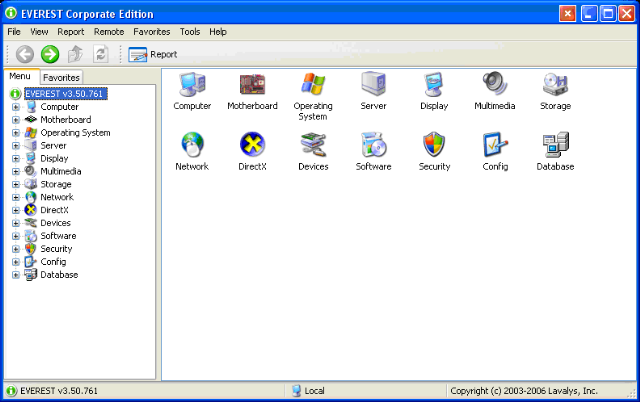Expand the Devices node in the tree
Screen dimensions: 640x402
[x=16, y=223]
